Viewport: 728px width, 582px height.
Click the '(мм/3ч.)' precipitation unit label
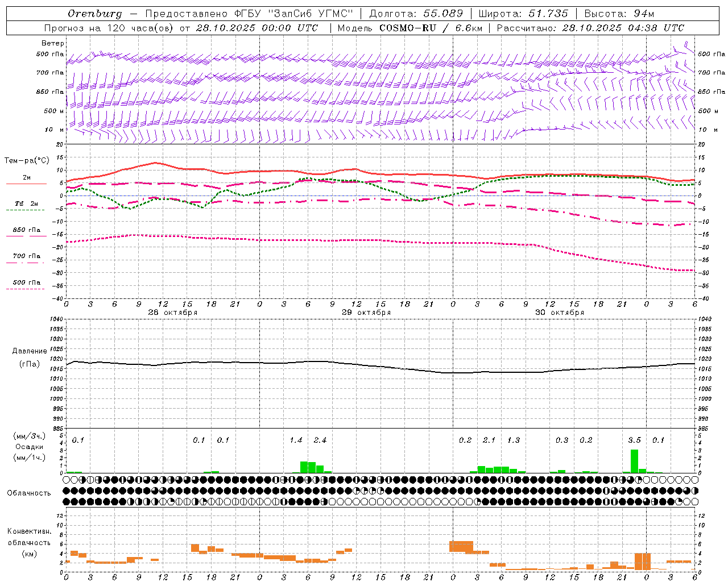click(30, 436)
